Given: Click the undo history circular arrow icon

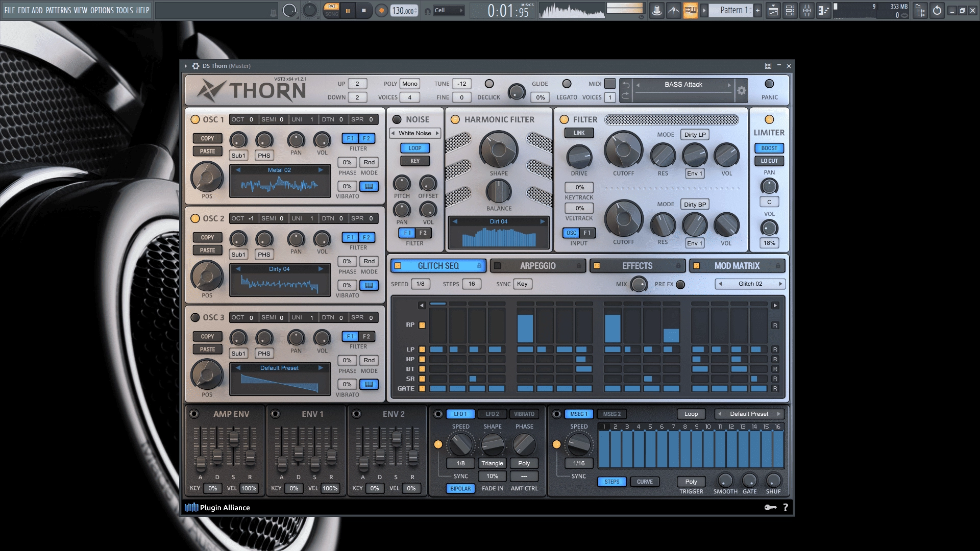Looking at the screenshot, I should [937, 10].
